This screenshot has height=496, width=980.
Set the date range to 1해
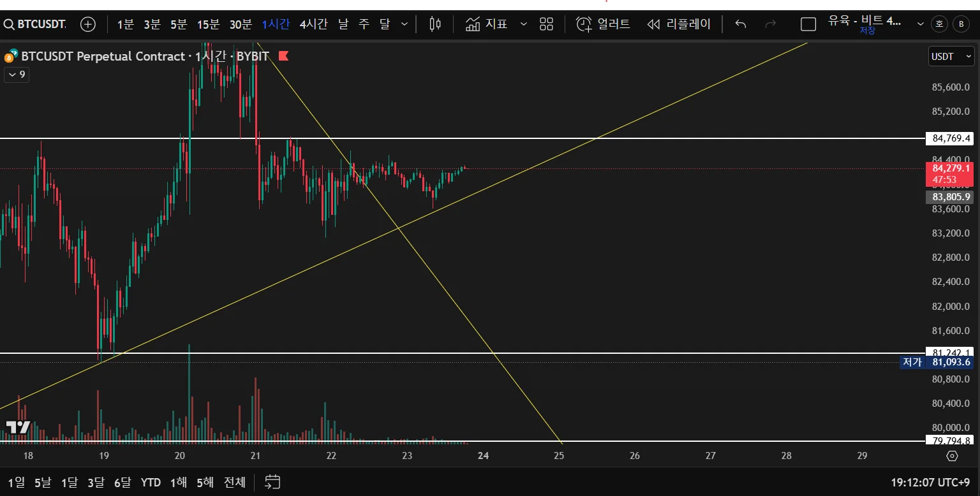(x=179, y=482)
